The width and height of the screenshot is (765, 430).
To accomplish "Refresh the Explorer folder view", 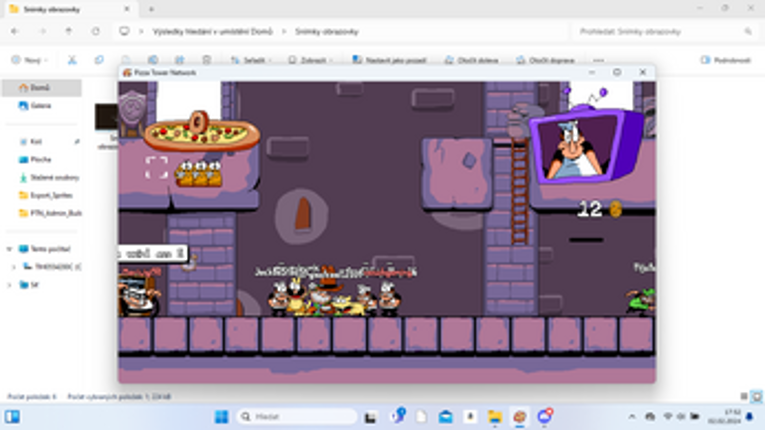I will coord(96,31).
